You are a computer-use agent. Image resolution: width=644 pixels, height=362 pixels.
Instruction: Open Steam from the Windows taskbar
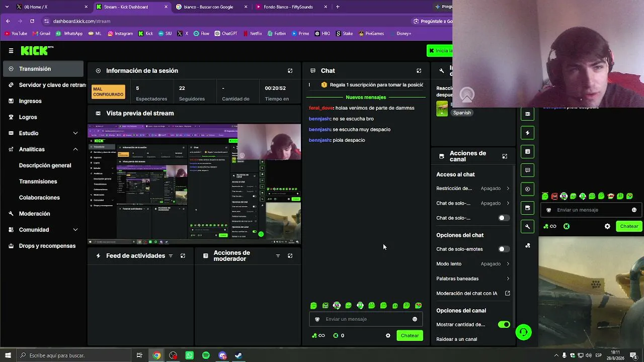click(238, 355)
